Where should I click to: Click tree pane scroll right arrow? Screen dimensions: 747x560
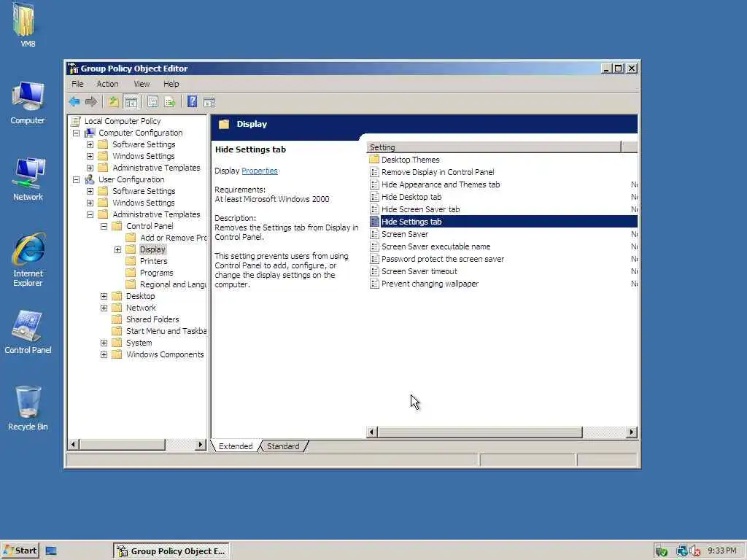(x=201, y=444)
